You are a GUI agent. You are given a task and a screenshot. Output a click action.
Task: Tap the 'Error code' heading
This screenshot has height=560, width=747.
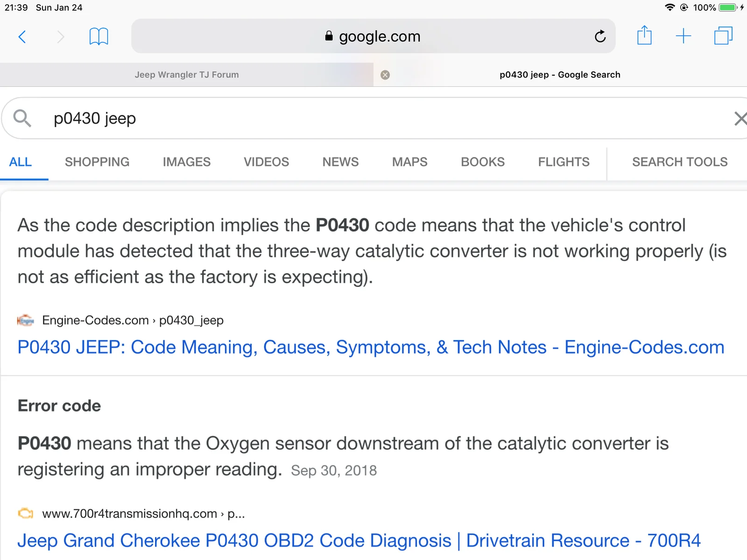[59, 406]
